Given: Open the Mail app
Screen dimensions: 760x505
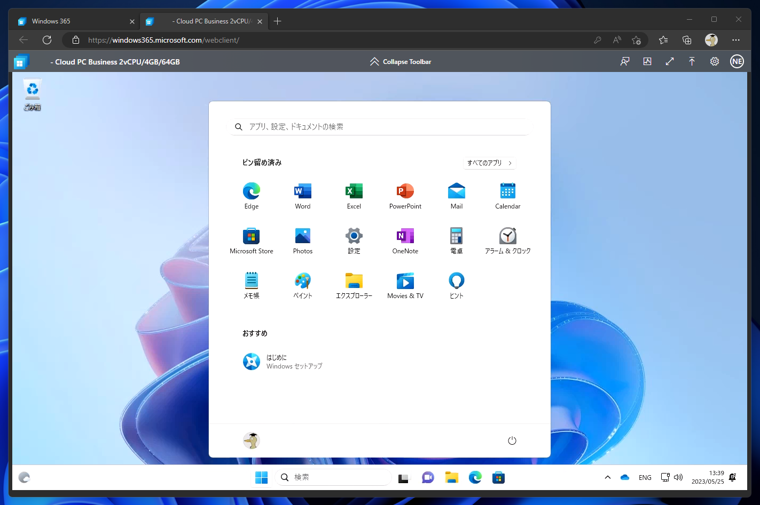Looking at the screenshot, I should click(457, 195).
